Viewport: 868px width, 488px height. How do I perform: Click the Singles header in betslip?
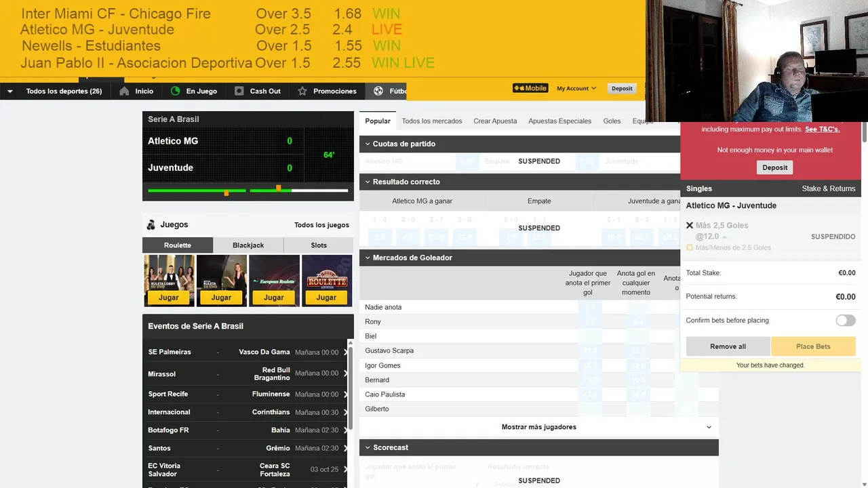[699, 188]
